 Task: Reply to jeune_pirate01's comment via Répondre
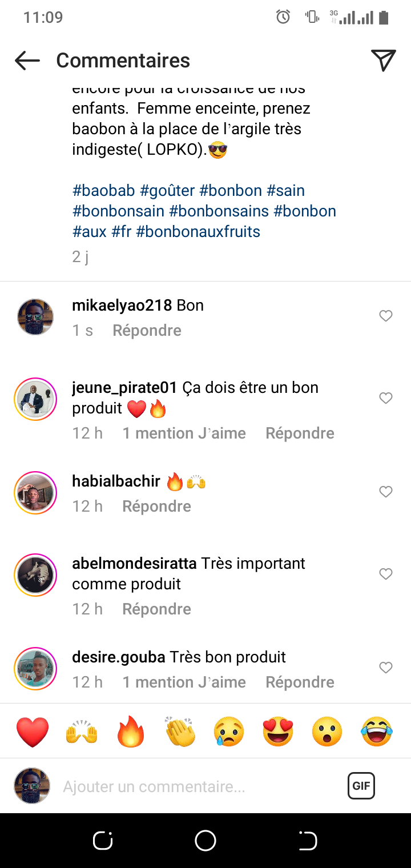click(300, 433)
